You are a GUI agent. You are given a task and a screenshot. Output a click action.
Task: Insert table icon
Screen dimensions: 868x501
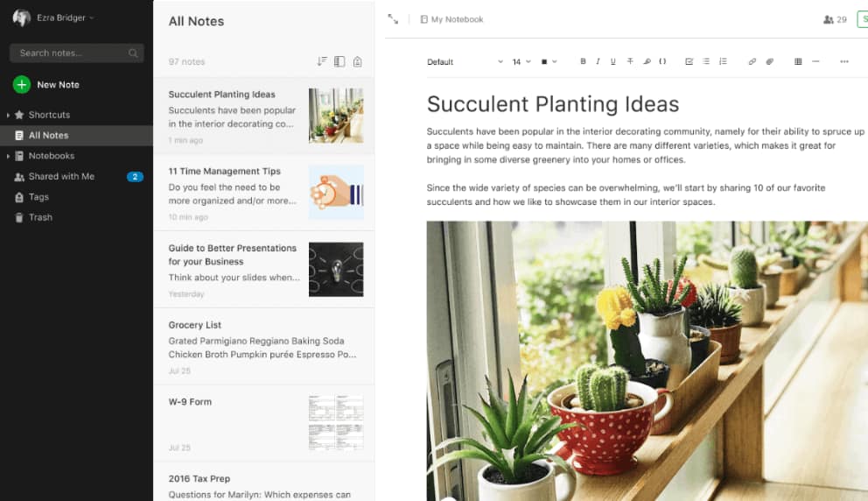point(798,61)
